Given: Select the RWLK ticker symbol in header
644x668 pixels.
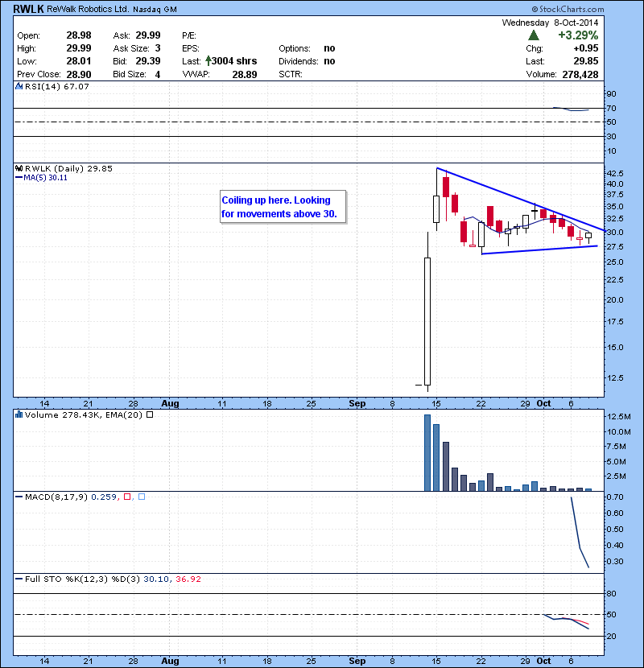Looking at the screenshot, I should pos(28,10).
